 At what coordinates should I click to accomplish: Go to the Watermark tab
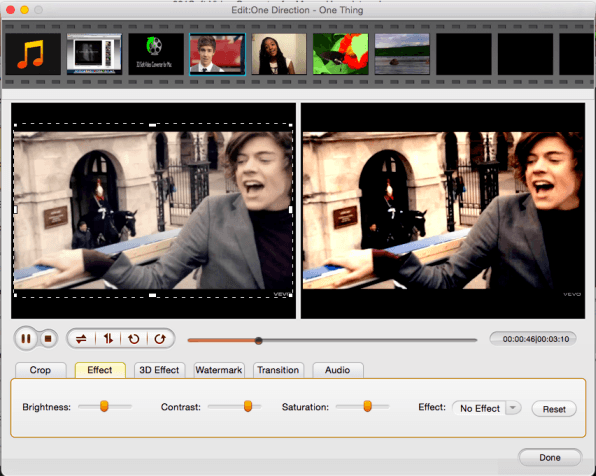(x=219, y=370)
